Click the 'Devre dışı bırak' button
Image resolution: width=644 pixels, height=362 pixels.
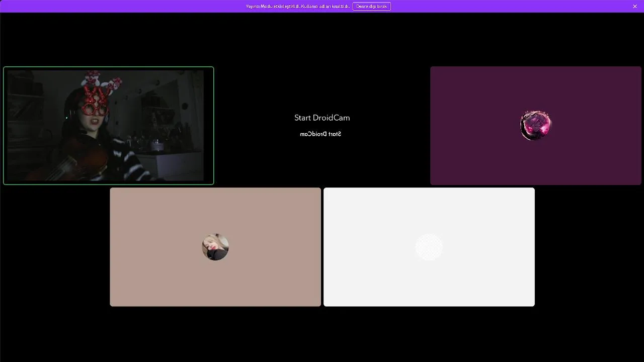pos(371,6)
